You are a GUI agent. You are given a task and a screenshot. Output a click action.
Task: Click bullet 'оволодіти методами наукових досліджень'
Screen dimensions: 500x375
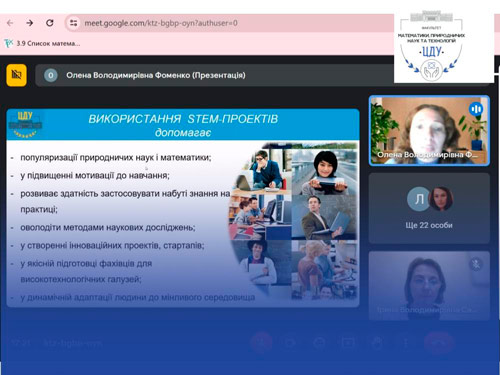tap(108, 227)
